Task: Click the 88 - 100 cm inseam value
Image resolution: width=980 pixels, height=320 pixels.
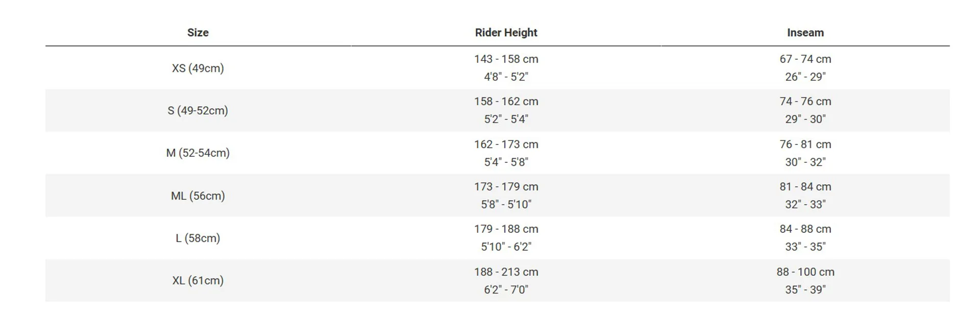Action: (805, 272)
